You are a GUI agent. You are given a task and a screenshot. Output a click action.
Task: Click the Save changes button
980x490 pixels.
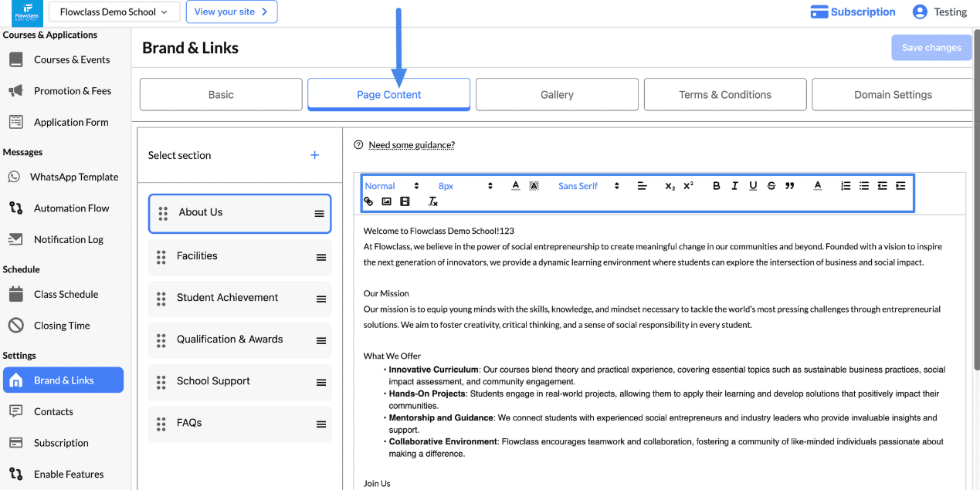pos(931,48)
